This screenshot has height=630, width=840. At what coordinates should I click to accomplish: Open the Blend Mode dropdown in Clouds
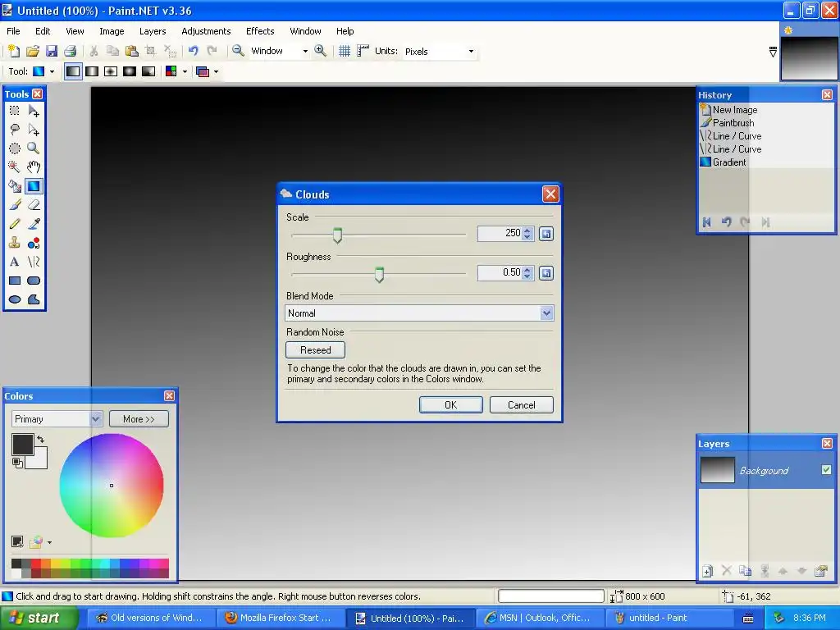pyautogui.click(x=546, y=313)
